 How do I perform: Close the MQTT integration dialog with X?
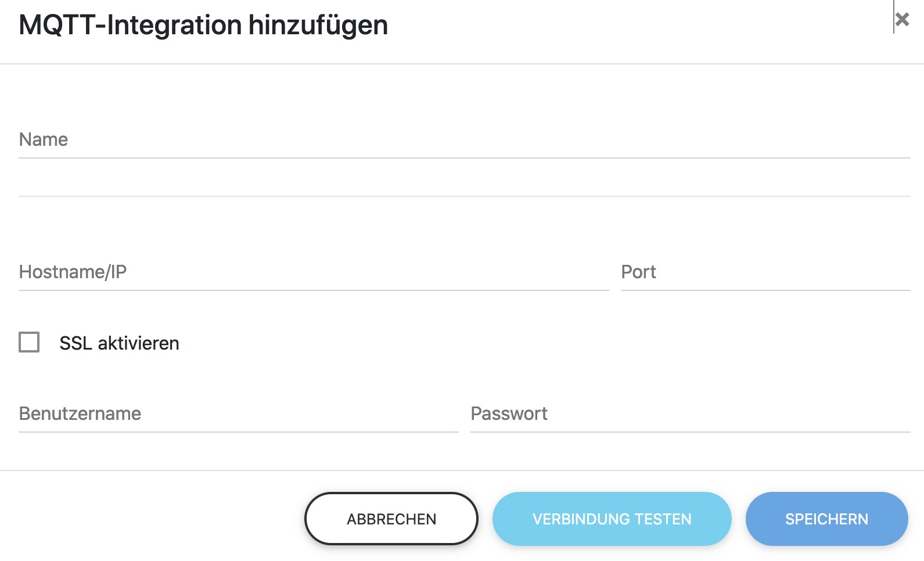902,20
